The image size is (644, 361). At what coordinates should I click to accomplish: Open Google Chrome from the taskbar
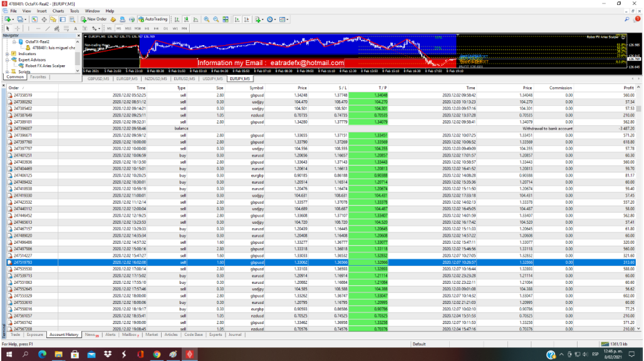click(157, 354)
